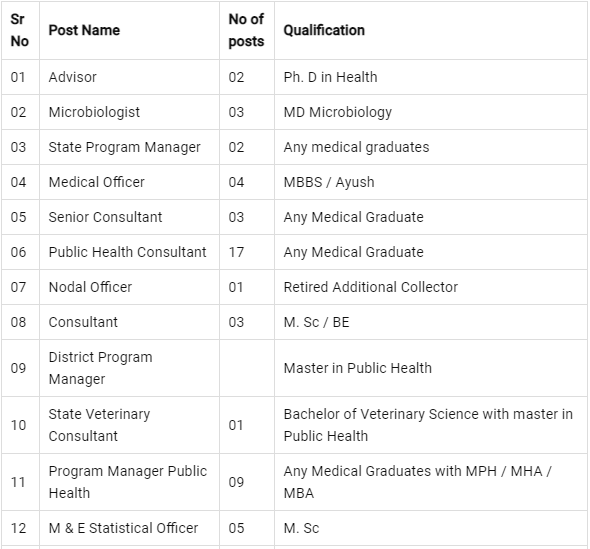Click the 'Post Name' column header

coord(84,30)
